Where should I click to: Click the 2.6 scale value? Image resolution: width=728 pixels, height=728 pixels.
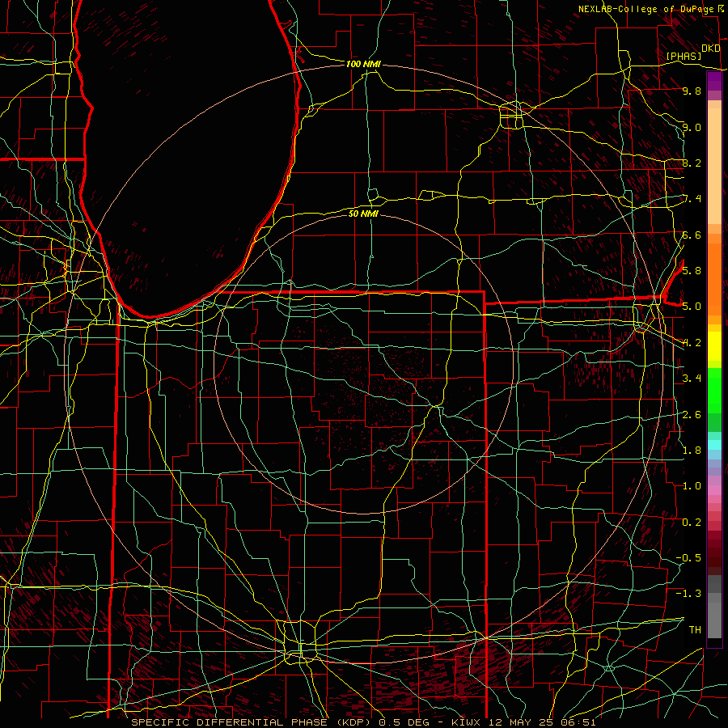(692, 414)
